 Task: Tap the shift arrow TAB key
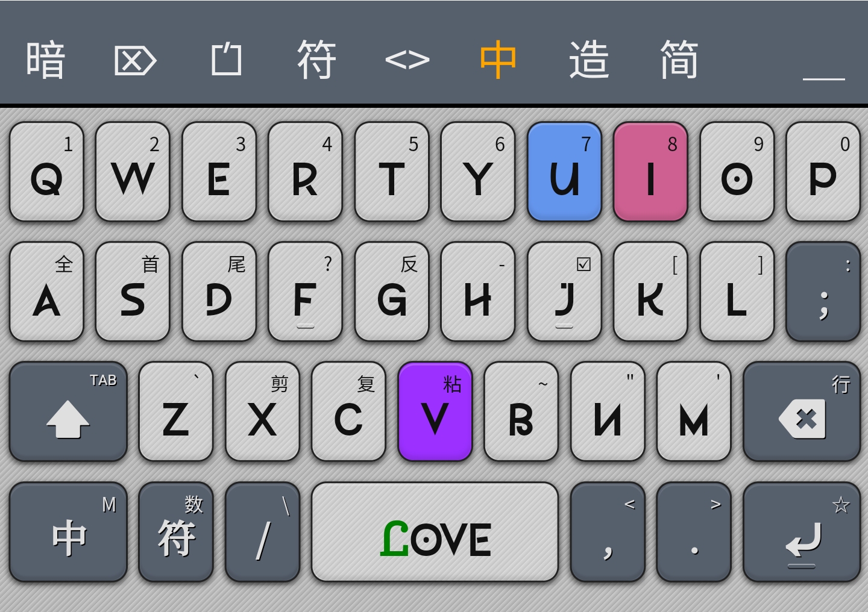click(x=68, y=411)
